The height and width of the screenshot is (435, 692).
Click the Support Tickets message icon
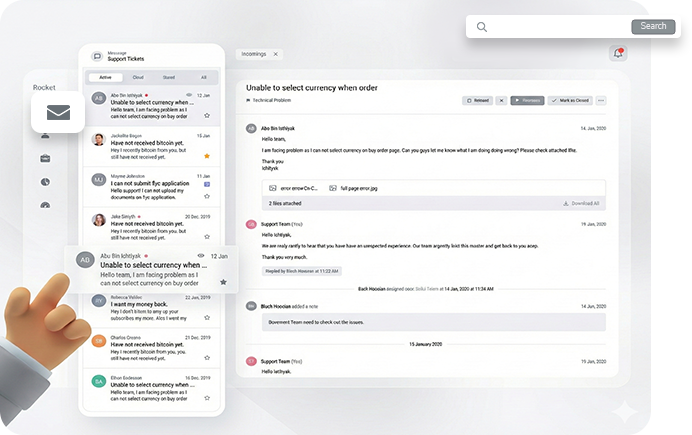click(x=97, y=57)
